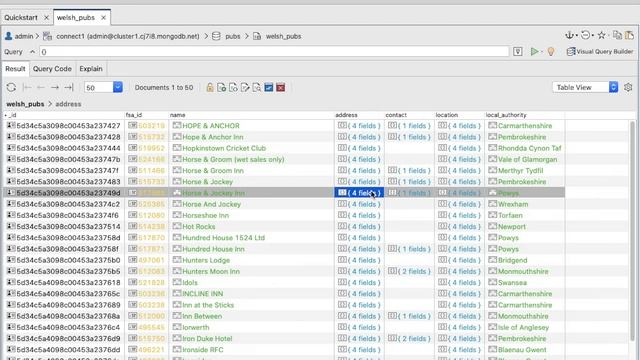Click welsh_pubs in the result path breadcrumb
Viewport: 640px width, 360px height.
25,104
